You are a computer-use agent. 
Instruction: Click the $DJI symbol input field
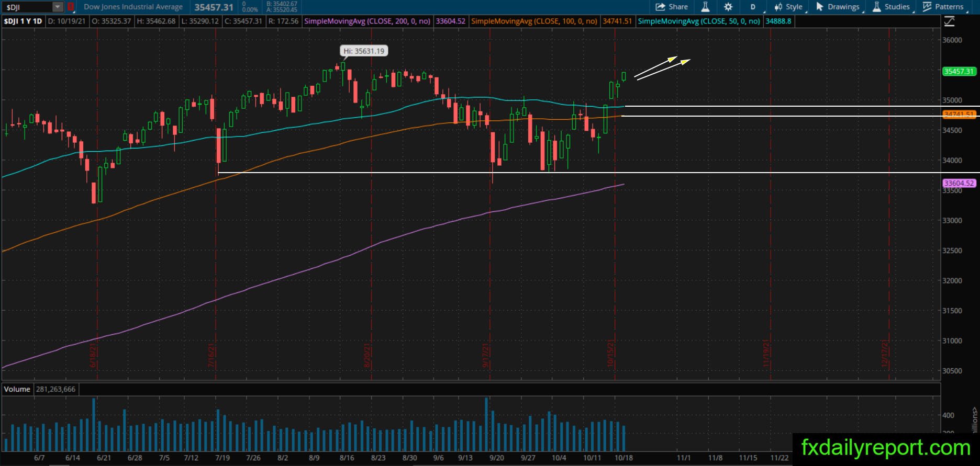coord(27,7)
